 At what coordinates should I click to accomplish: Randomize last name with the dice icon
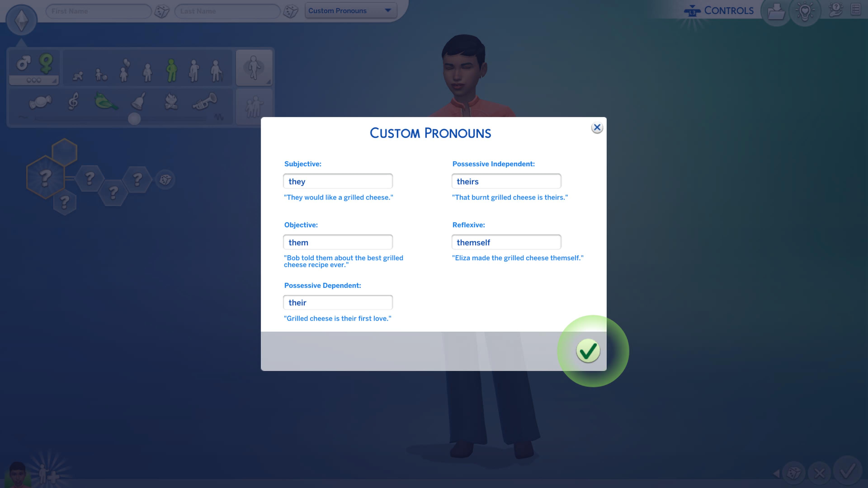pos(291,11)
